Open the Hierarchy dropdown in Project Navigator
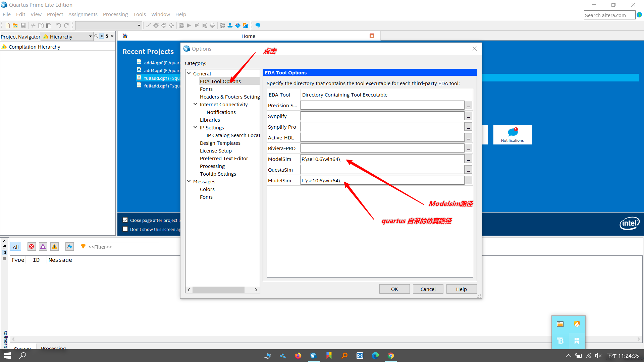The width and height of the screenshot is (644, 362). tap(90, 36)
